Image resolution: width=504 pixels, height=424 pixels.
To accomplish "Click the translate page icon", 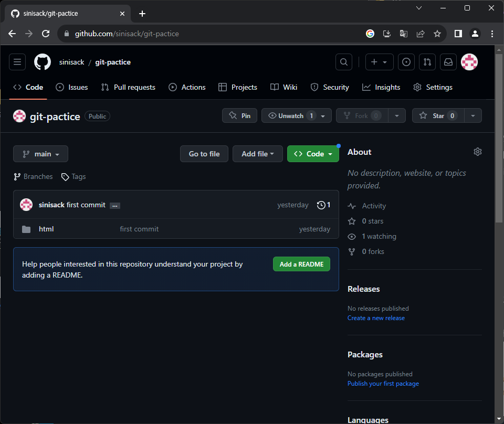I will pos(403,34).
